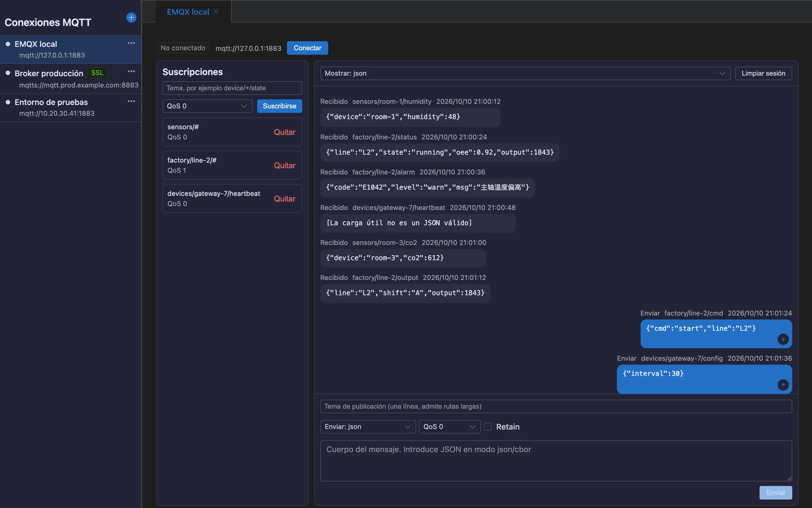Focus the subscription topic input field
This screenshot has height=508, width=812.
click(x=232, y=88)
